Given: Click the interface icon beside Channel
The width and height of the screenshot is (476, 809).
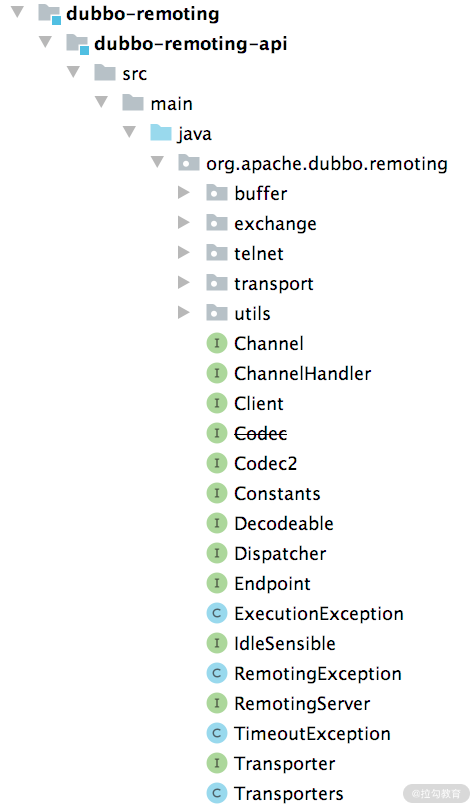Looking at the screenshot, I should (x=217, y=344).
